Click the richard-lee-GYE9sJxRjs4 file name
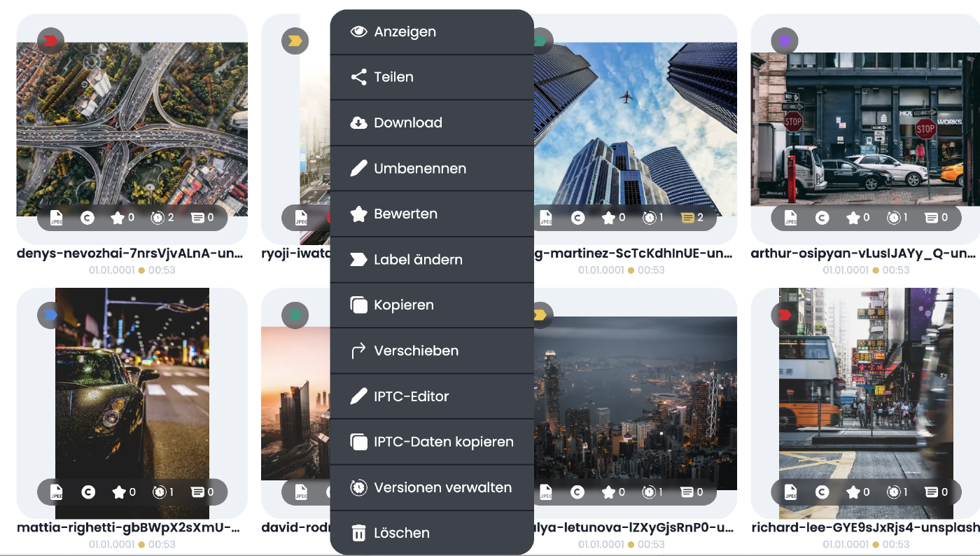Viewport: 980px width, 556px height. (x=865, y=528)
